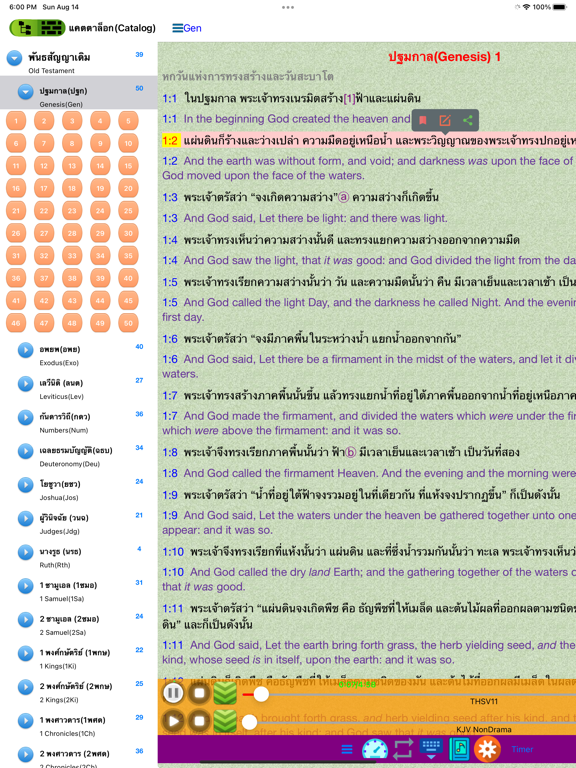Open Genesis chapter 50

[x=128, y=323]
